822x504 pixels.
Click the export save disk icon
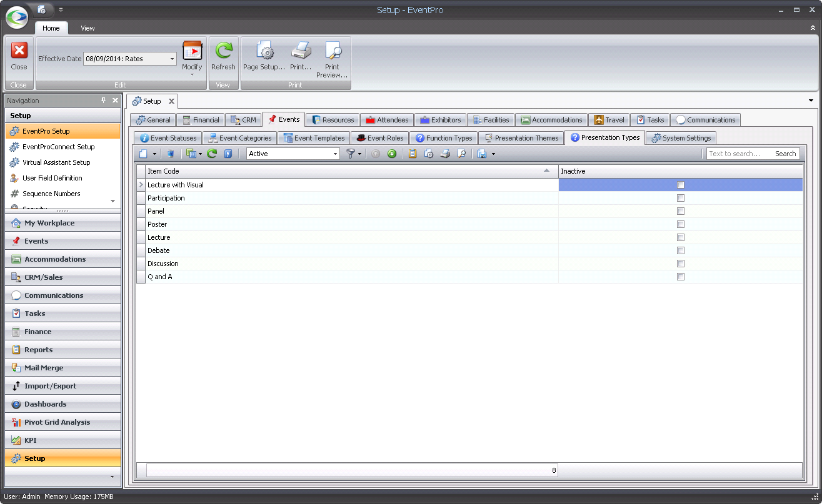[482, 154]
